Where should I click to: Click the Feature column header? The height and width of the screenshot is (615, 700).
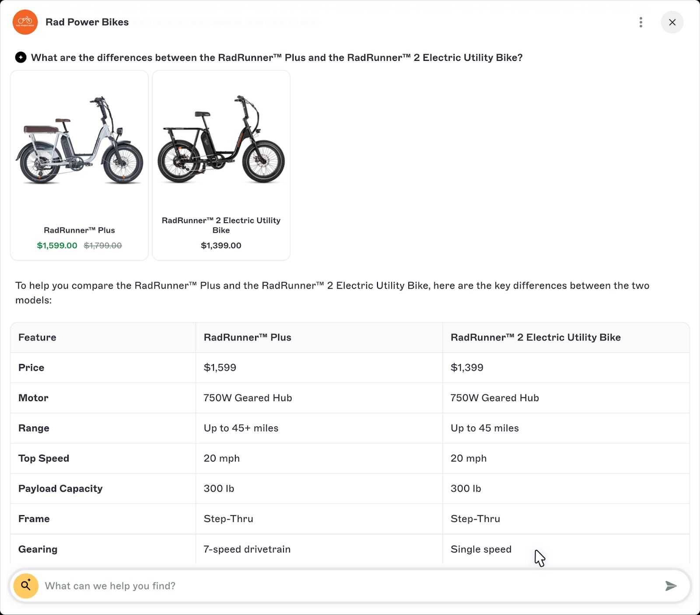[x=37, y=337]
